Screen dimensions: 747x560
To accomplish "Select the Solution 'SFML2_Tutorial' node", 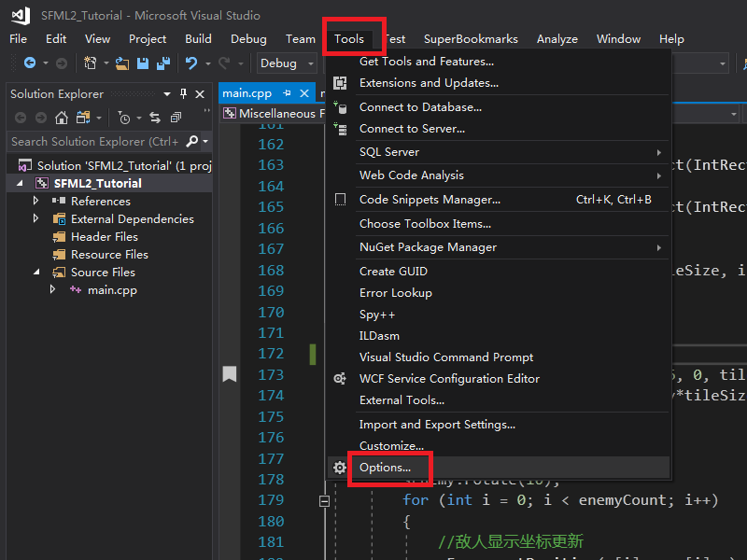I will click(114, 165).
